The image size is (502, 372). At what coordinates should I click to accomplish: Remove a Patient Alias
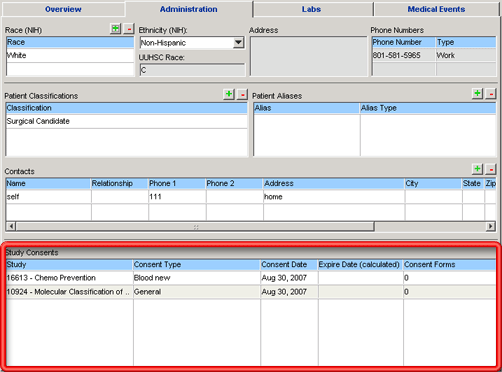[x=491, y=94]
